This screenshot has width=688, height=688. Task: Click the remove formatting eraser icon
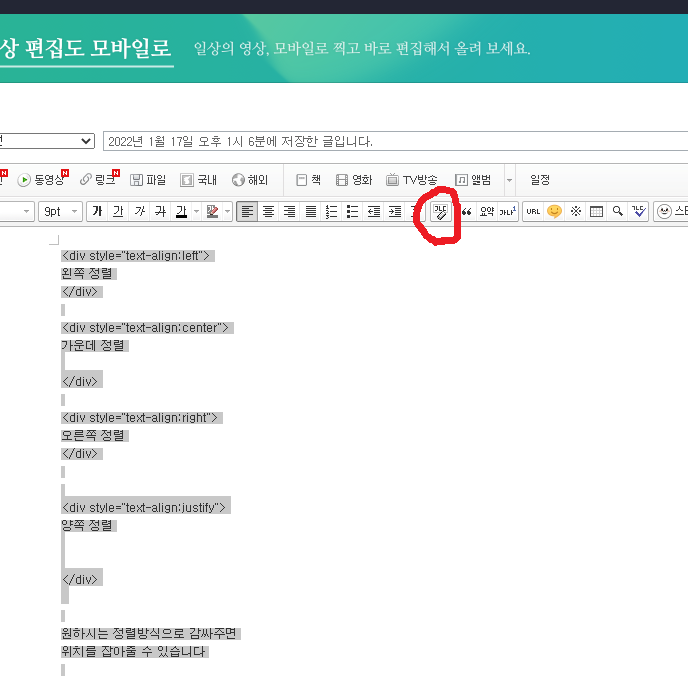441,211
